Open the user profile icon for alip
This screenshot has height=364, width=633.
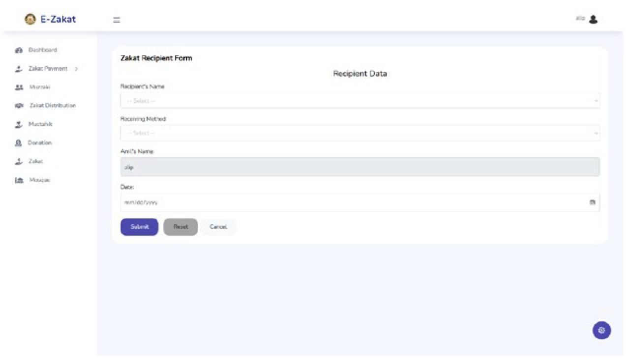pos(594,19)
